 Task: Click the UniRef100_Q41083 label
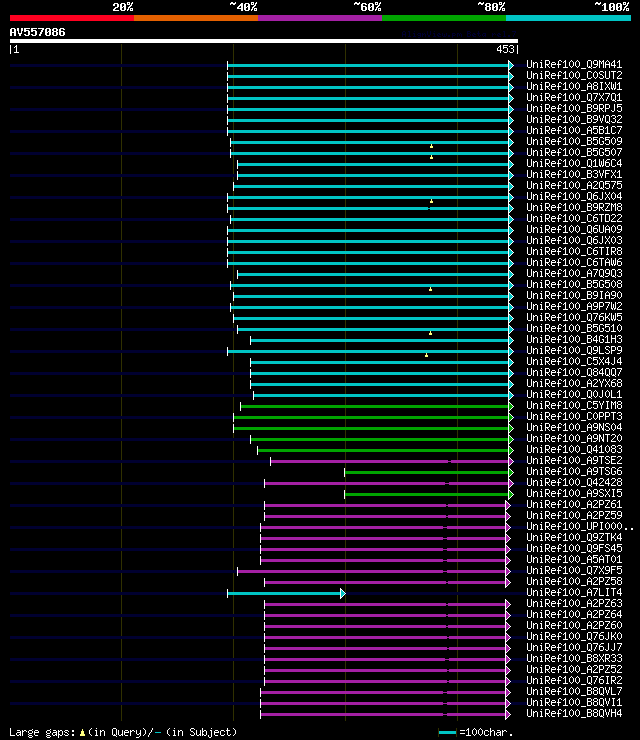574,449
